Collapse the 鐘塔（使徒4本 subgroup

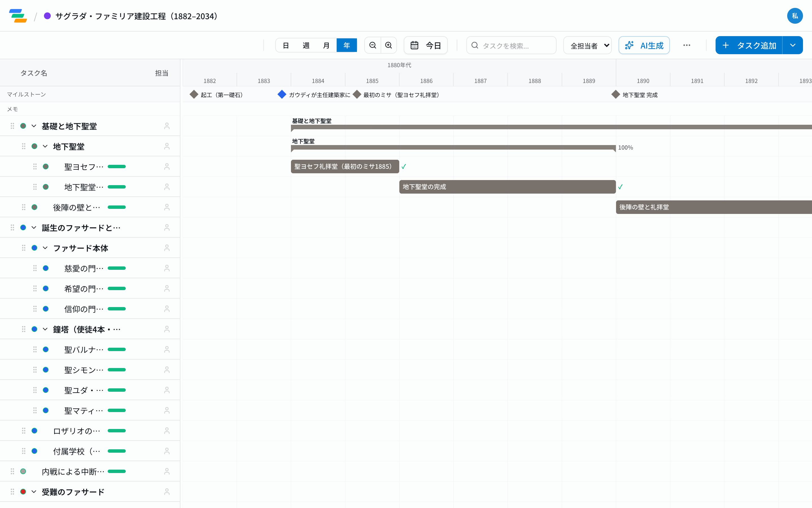[x=45, y=329]
